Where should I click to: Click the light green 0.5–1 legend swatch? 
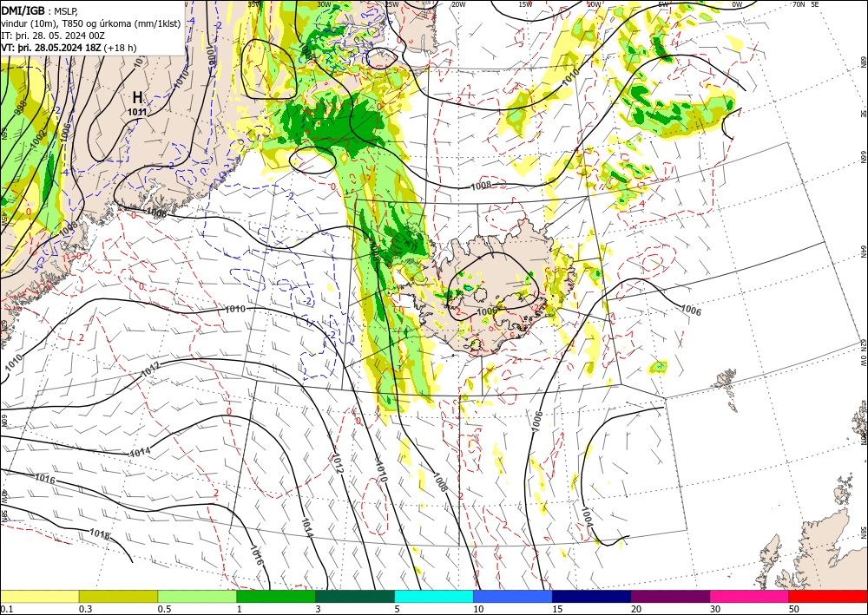(197, 596)
